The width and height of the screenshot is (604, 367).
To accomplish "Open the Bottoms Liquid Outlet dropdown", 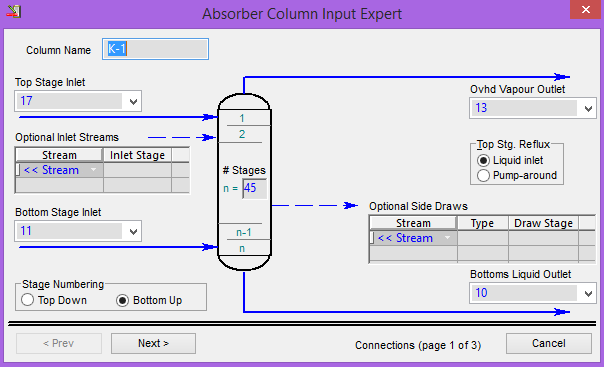I will click(x=588, y=293).
